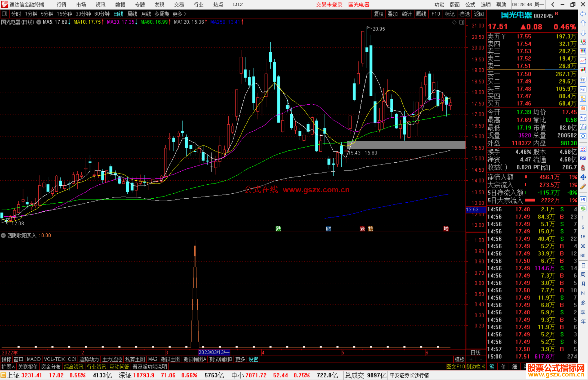Viewport: 588px width, 380px height.
Task: Expand the 扩展 panel at bottom left
Action: tap(8, 367)
